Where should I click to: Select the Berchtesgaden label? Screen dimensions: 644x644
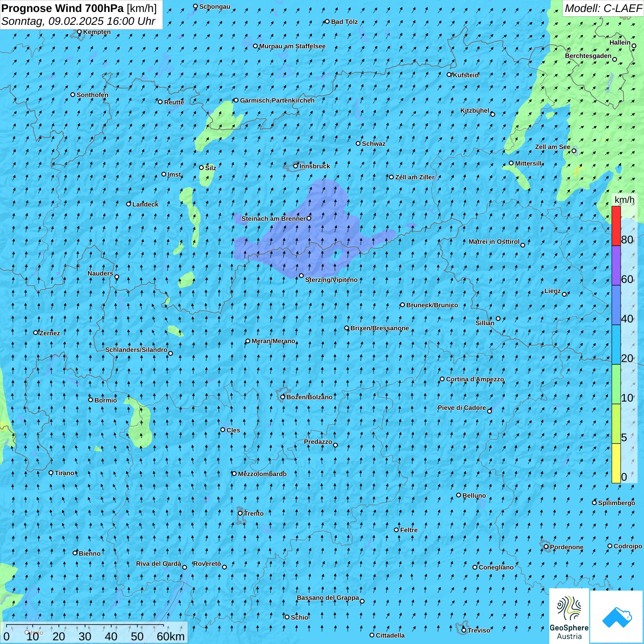(588, 56)
